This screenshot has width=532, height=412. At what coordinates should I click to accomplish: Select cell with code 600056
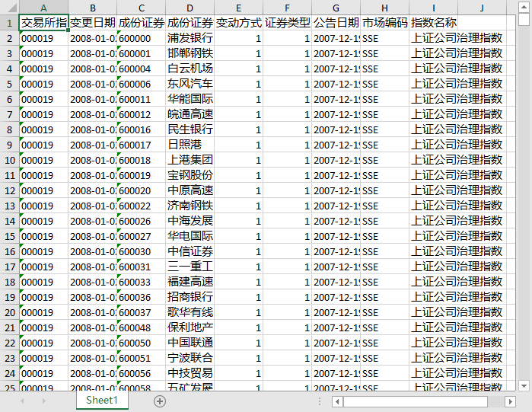[x=141, y=373]
